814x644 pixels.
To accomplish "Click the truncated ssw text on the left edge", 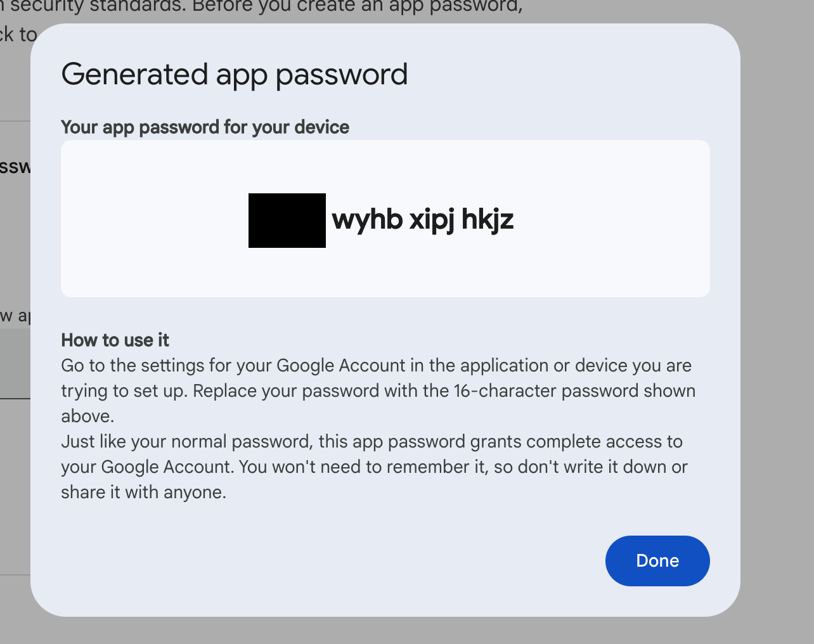I will pyautogui.click(x=14, y=167).
